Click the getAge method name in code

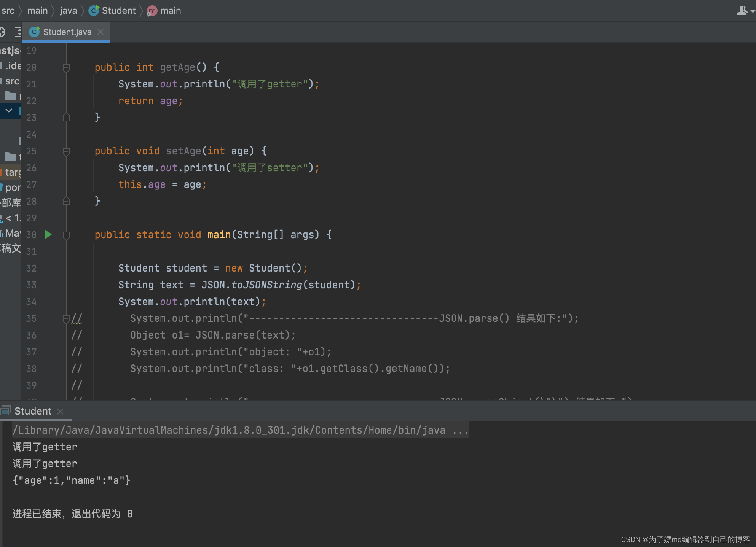point(177,67)
